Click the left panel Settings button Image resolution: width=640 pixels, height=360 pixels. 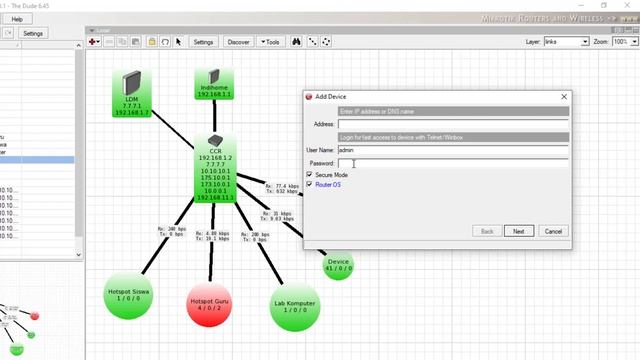tap(33, 33)
